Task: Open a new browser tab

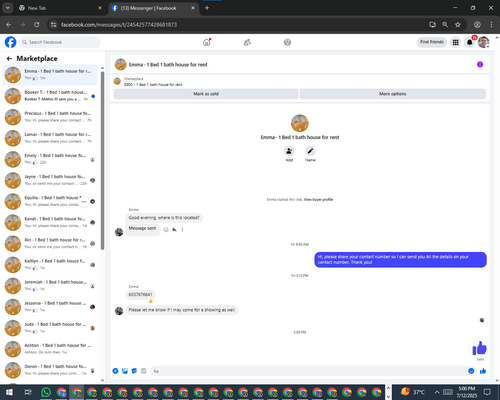Action: (207, 8)
